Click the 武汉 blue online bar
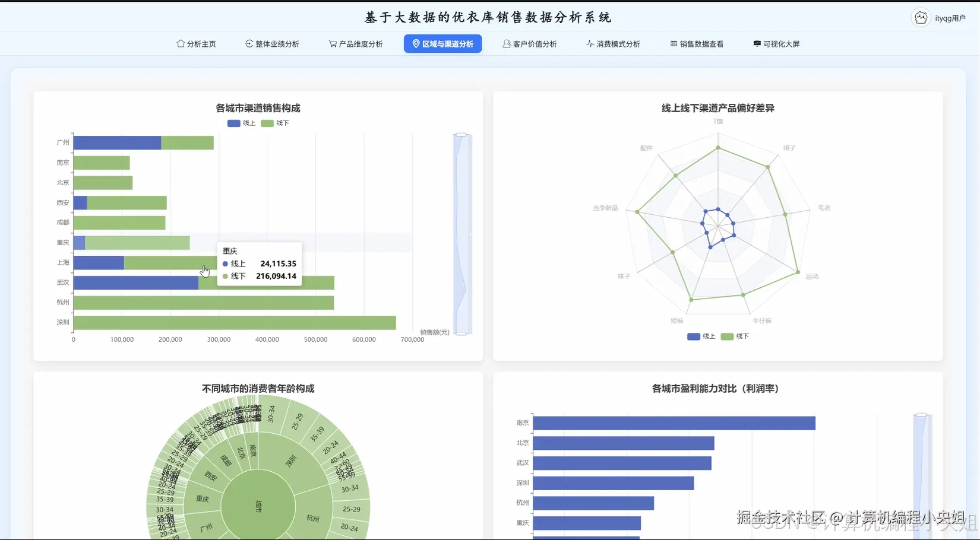Viewport: 980px width, 540px height. [x=136, y=282]
